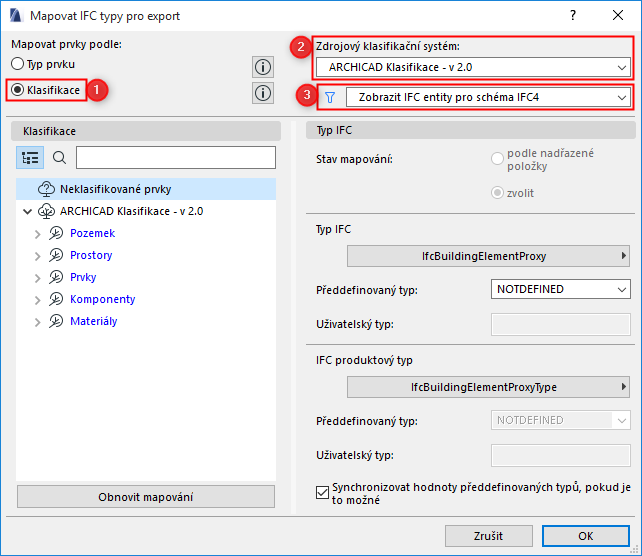Screen dimensions: 642x556
Task: Open Typ IFC Předdefinovaný typ NOTDEFINED dropdown
Action: 561,289
